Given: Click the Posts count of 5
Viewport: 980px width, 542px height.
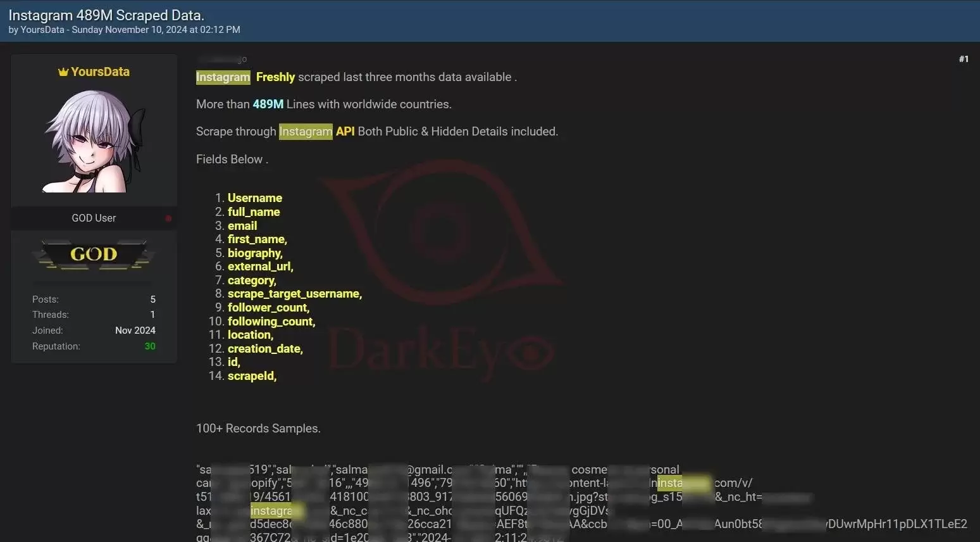Looking at the screenshot, I should [x=152, y=299].
